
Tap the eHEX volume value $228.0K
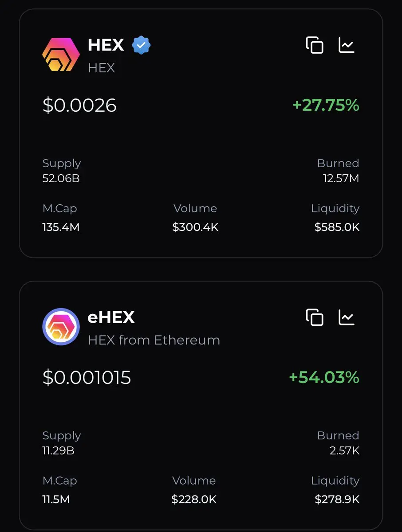coord(194,500)
